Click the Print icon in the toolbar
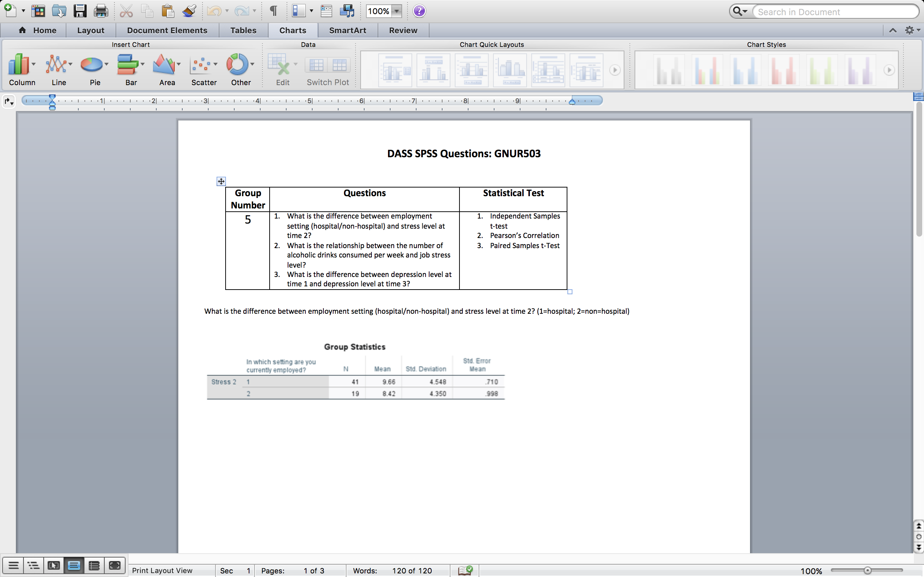Screen dimensions: 924x577 click(100, 11)
